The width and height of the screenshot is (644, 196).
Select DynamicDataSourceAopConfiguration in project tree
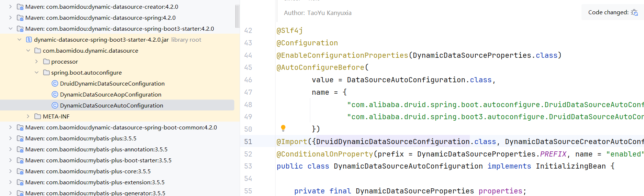coord(111,94)
